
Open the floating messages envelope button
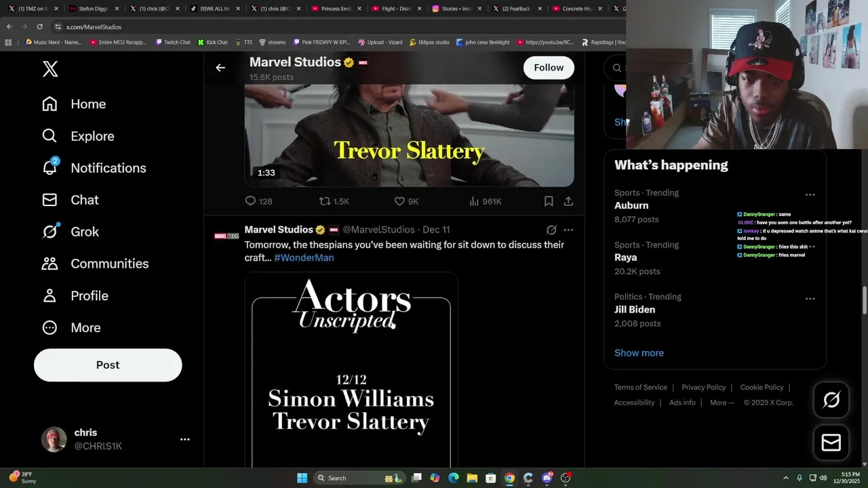coord(831,443)
